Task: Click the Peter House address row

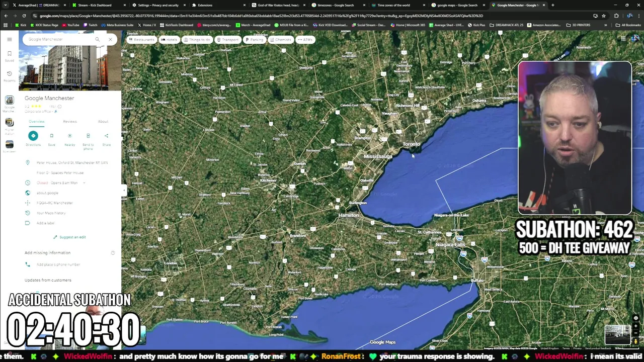Action: click(70, 162)
